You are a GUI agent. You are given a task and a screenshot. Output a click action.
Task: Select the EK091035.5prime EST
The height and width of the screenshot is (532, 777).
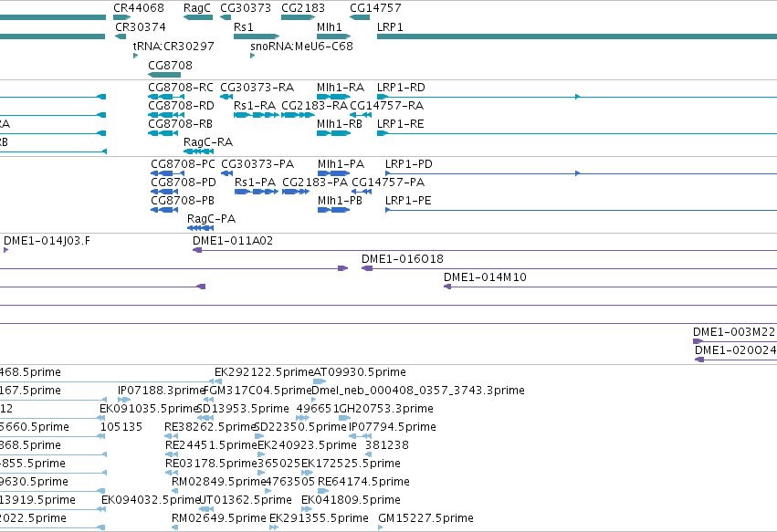point(100,418)
